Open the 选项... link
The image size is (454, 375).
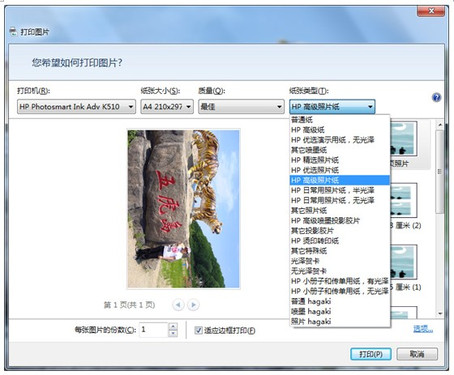pyautogui.click(x=423, y=329)
